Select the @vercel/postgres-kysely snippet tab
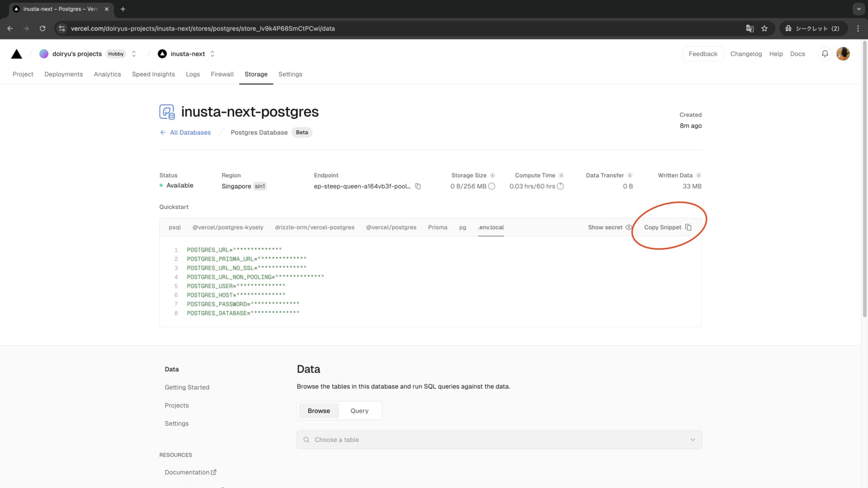This screenshot has height=488, width=868. (228, 227)
